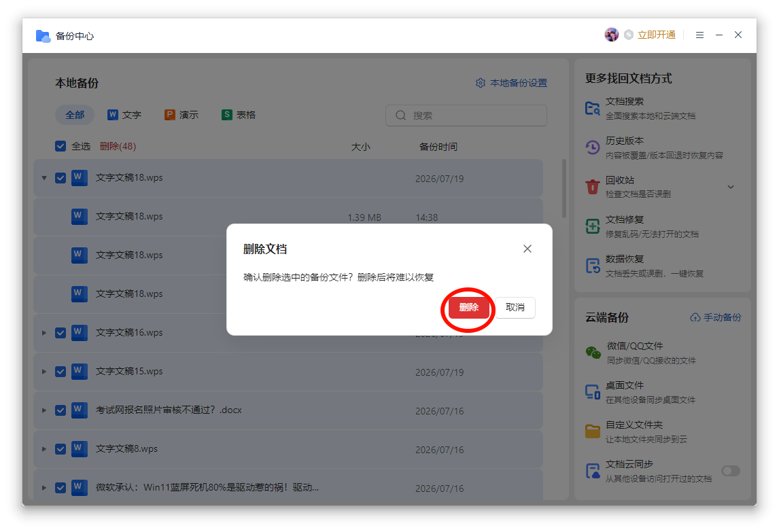Image resolution: width=779 pixels, height=532 pixels.
Task: Toggle checkbox for 考试网报名照片审核不通过 docx
Action: (x=60, y=410)
